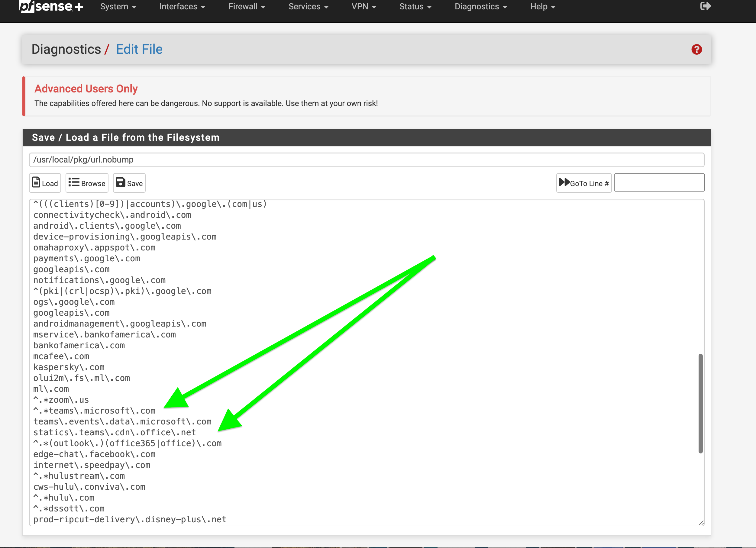Click line 'kaspersky\.com'
Image resolution: width=756 pixels, height=548 pixels.
pos(69,367)
